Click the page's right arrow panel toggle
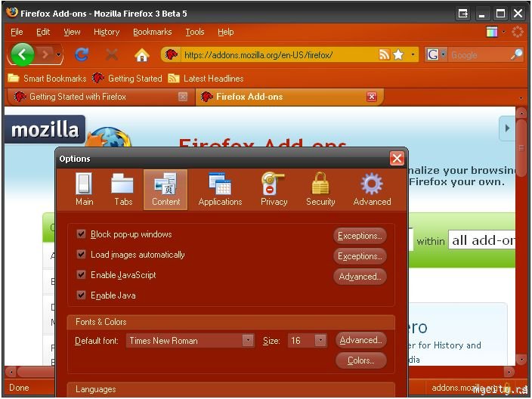Viewport: 532px width, 399px height. pos(507,128)
